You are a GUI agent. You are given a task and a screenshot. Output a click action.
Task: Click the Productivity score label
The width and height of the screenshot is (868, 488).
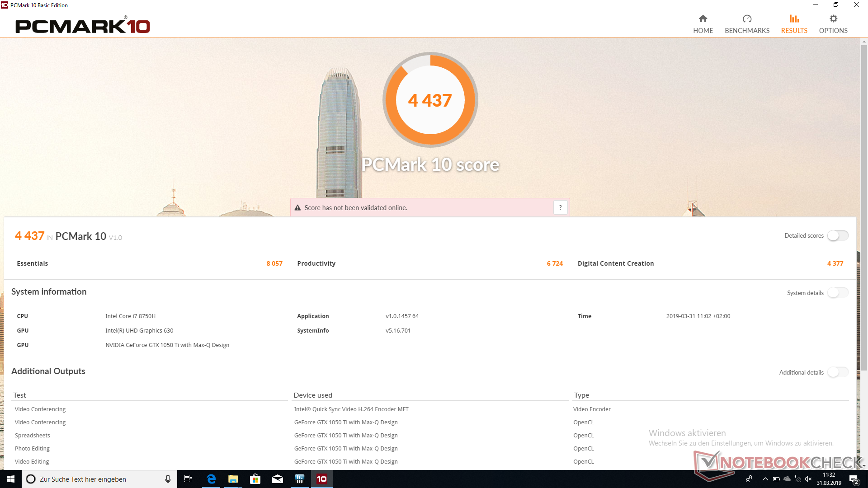coord(316,263)
